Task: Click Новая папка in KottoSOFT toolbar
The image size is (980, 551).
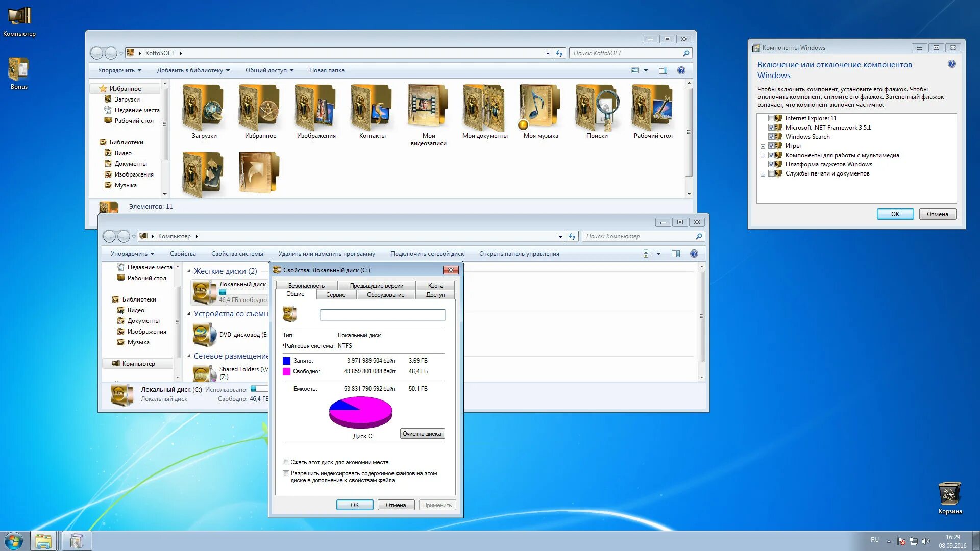Action: point(327,70)
